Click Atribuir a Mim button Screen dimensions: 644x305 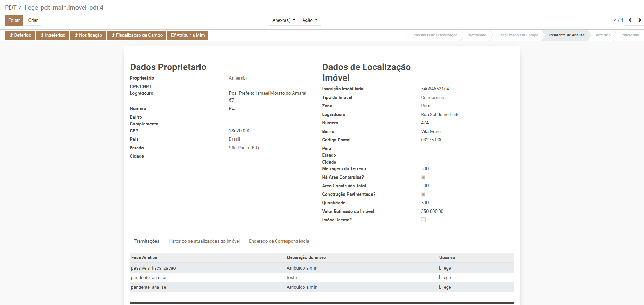click(x=188, y=35)
